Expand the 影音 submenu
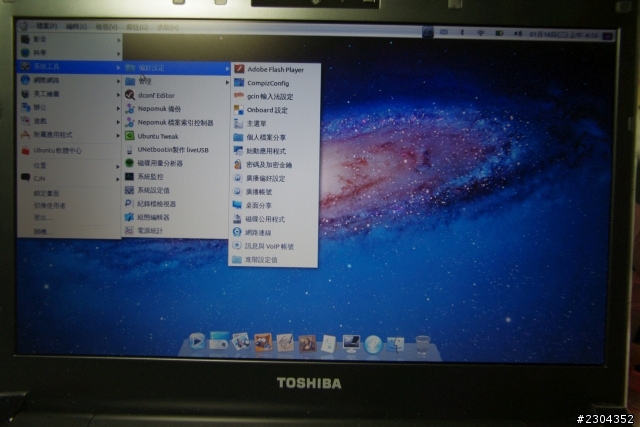The image size is (640, 427). coord(70,39)
